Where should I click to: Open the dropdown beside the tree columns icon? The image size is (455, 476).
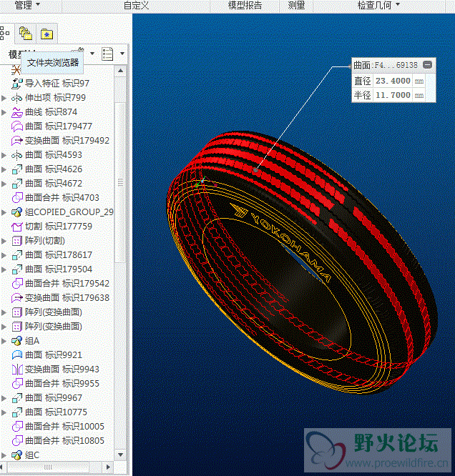(122, 54)
